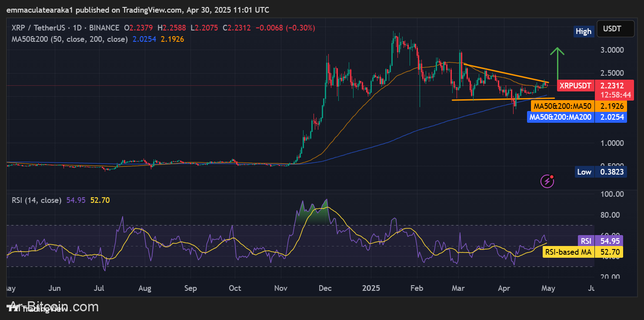Screen dimensions: 644x320
Task: Click Apr on the time axis
Action: click(x=504, y=288)
